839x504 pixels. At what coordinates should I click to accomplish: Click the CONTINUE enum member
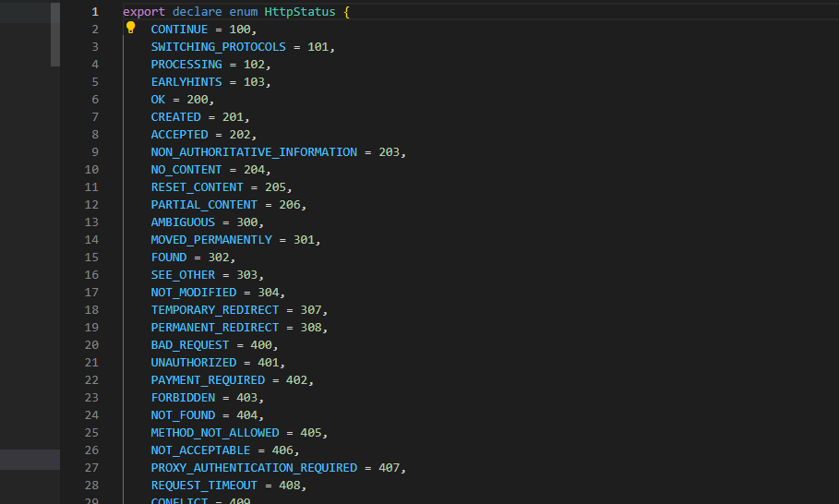179,30
